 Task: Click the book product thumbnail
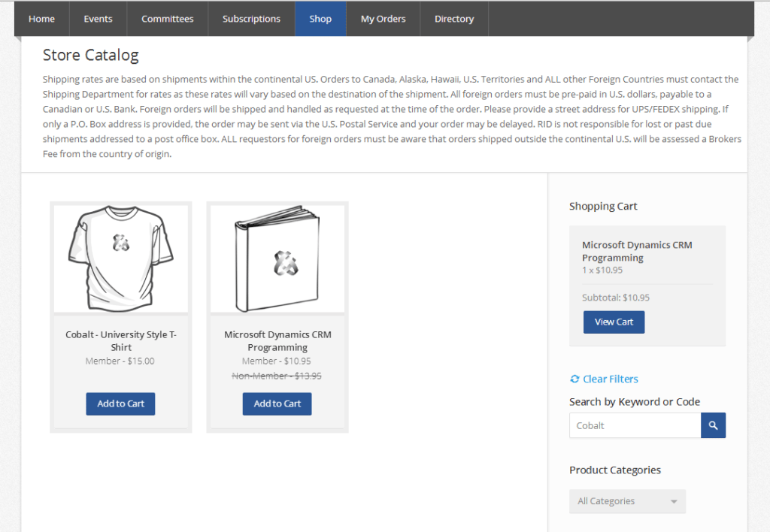(277, 258)
